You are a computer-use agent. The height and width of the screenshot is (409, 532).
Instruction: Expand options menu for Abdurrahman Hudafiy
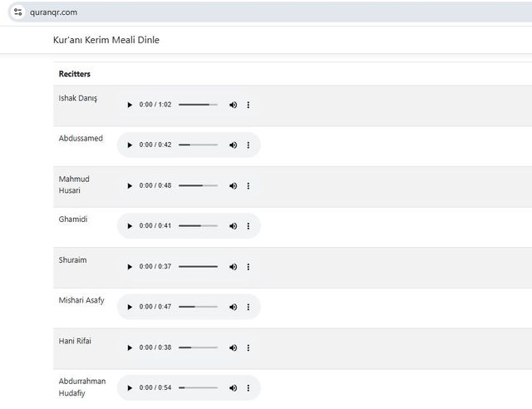(x=249, y=388)
